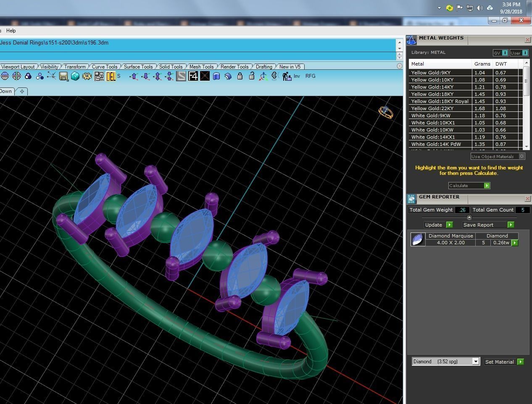This screenshot has height=404, width=532.
Task: Click the teal 3D cube icon
Action: tap(75, 76)
